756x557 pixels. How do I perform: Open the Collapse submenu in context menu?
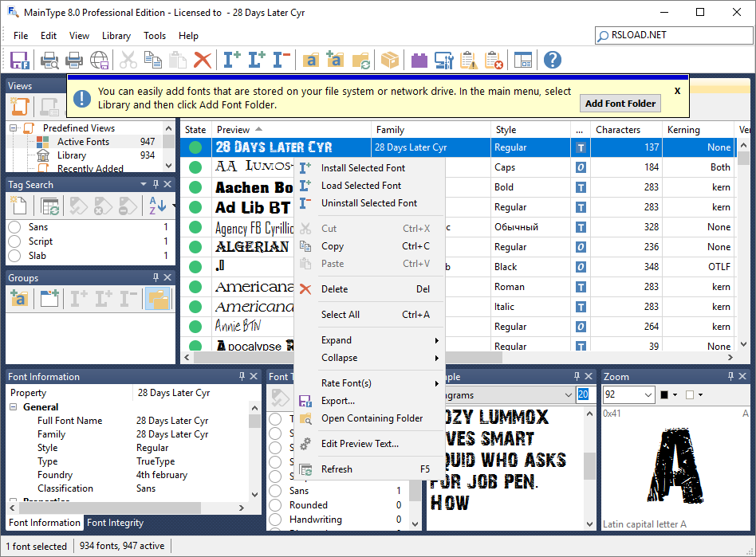pyautogui.click(x=370, y=358)
